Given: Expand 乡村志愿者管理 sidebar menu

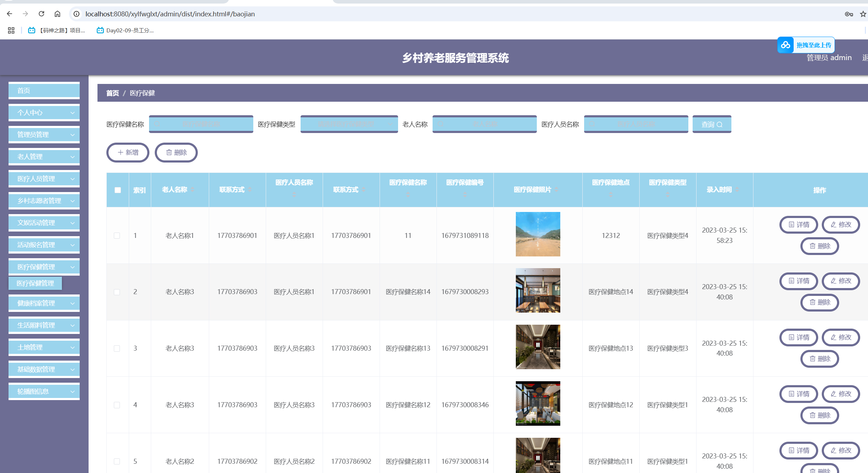Looking at the screenshot, I should (x=44, y=201).
